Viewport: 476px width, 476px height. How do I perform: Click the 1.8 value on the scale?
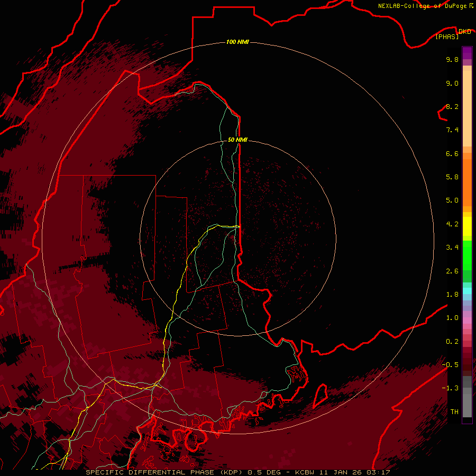(452, 295)
